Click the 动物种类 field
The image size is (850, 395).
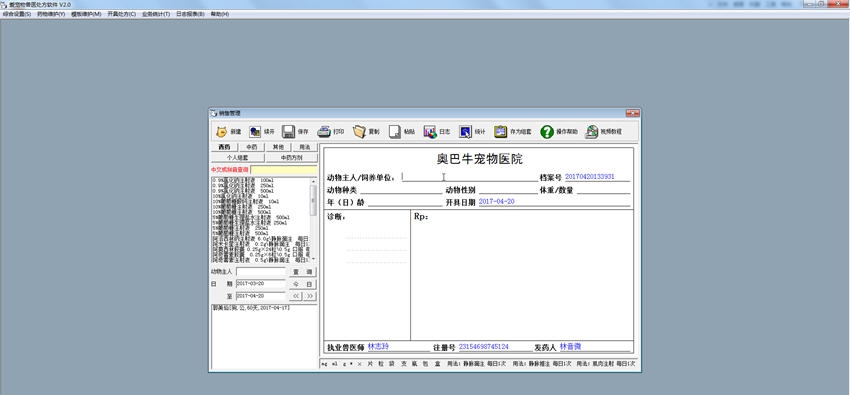401,190
